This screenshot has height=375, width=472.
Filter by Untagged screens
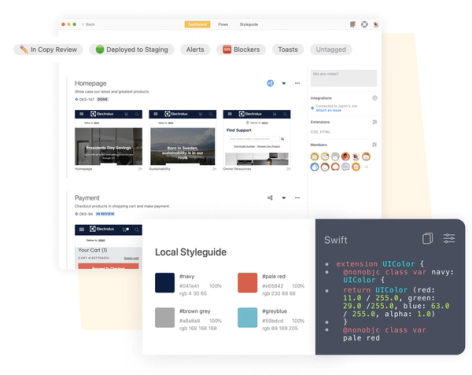pyautogui.click(x=331, y=49)
